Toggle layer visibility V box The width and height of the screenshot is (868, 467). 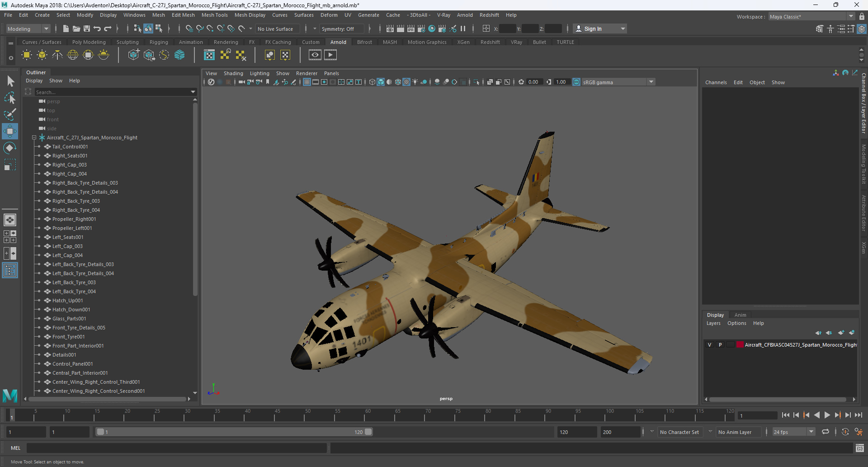(710, 345)
